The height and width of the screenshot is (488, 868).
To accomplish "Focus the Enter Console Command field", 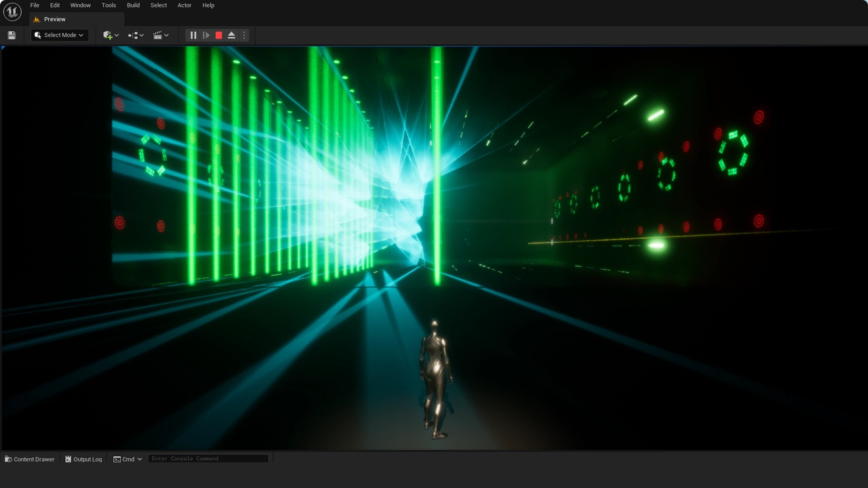I will coord(208,459).
